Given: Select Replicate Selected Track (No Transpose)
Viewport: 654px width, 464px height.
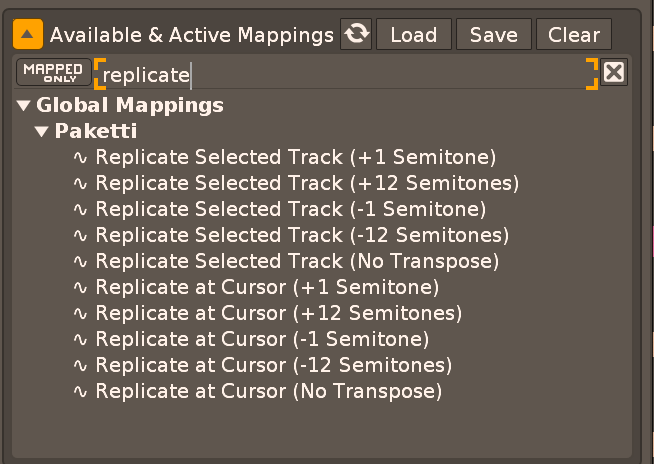Looking at the screenshot, I should coord(297,261).
